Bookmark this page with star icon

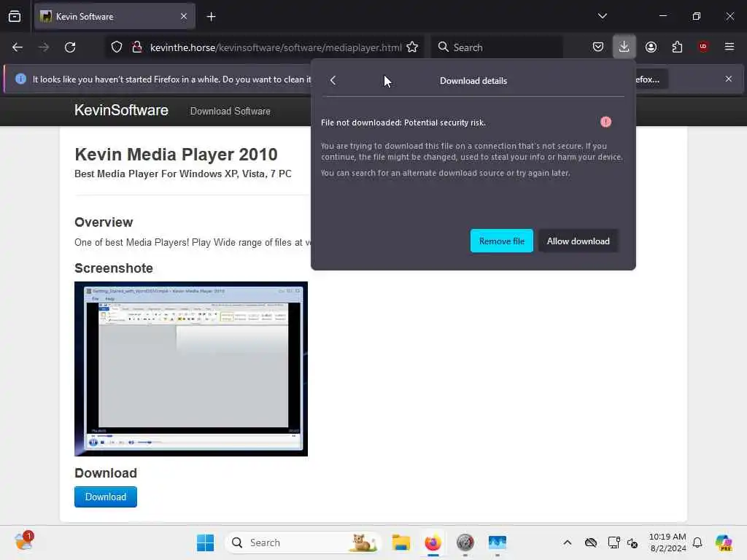click(x=412, y=47)
